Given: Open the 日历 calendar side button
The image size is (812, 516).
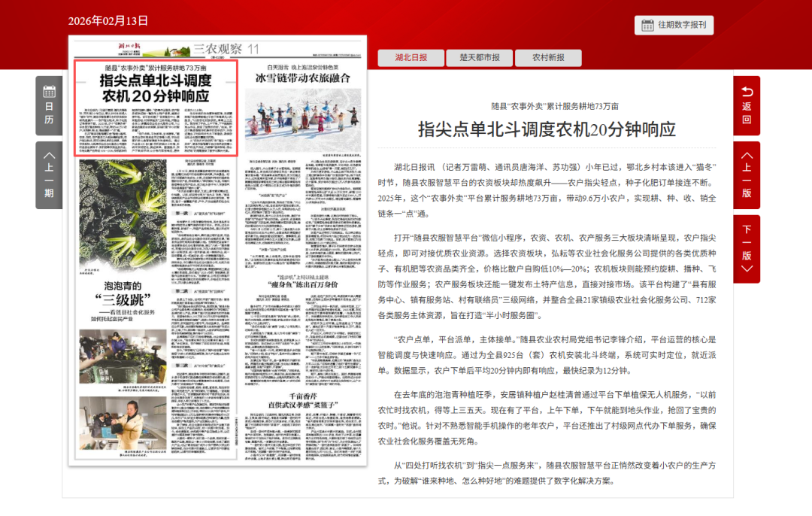Looking at the screenshot, I should [49, 106].
